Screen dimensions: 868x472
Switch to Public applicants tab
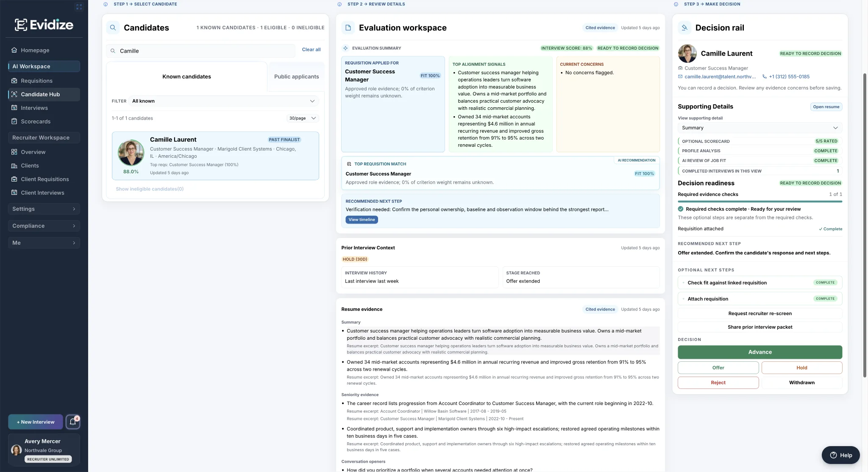pos(296,77)
